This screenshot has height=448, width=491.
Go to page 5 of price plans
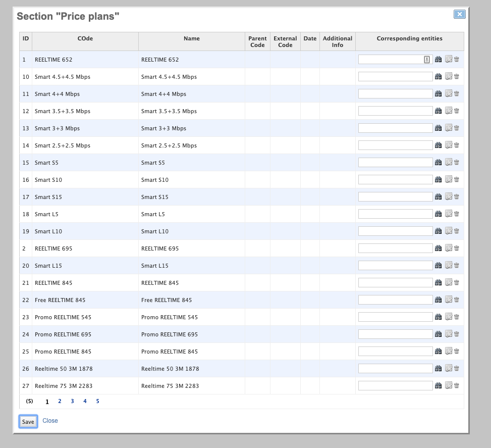tap(98, 401)
